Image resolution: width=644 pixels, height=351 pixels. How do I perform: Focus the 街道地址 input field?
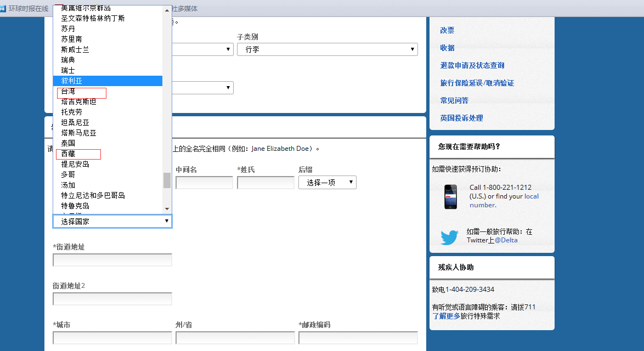(x=112, y=260)
